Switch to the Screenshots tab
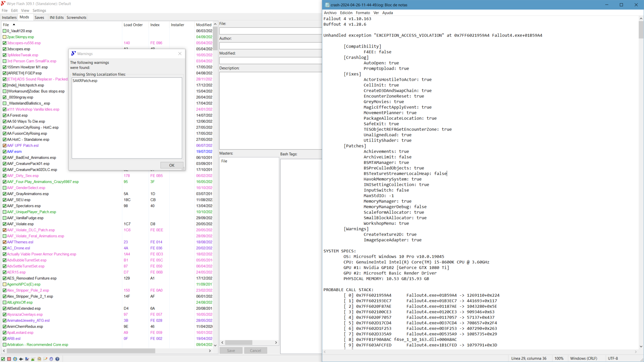This screenshot has height=362, width=644. (76, 17)
